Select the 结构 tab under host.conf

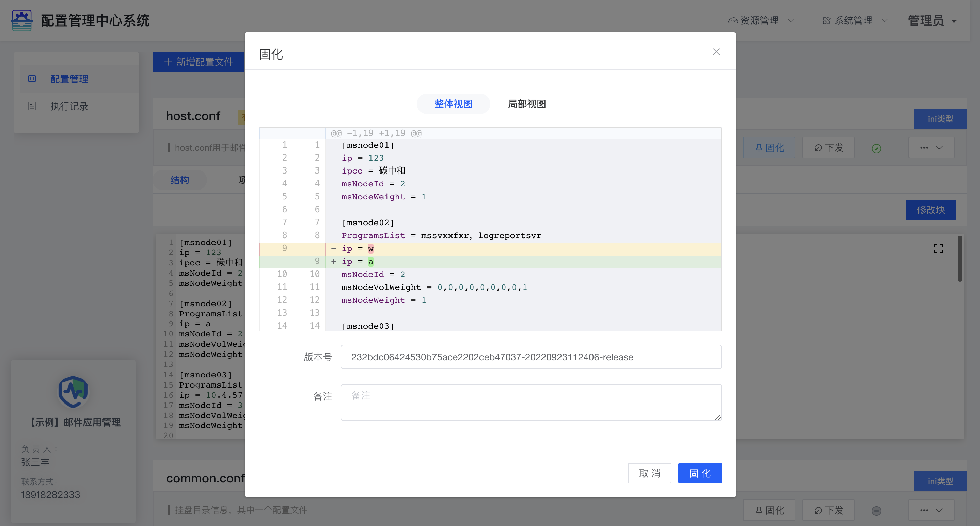point(179,180)
